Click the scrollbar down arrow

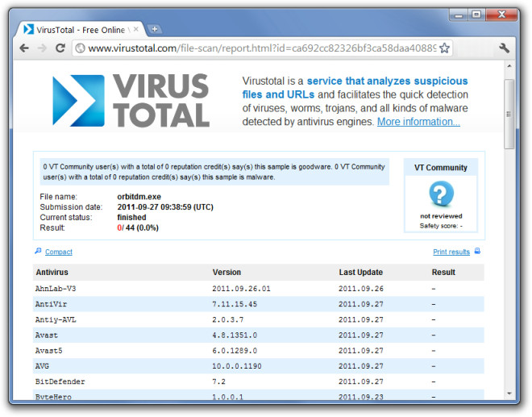(x=509, y=394)
